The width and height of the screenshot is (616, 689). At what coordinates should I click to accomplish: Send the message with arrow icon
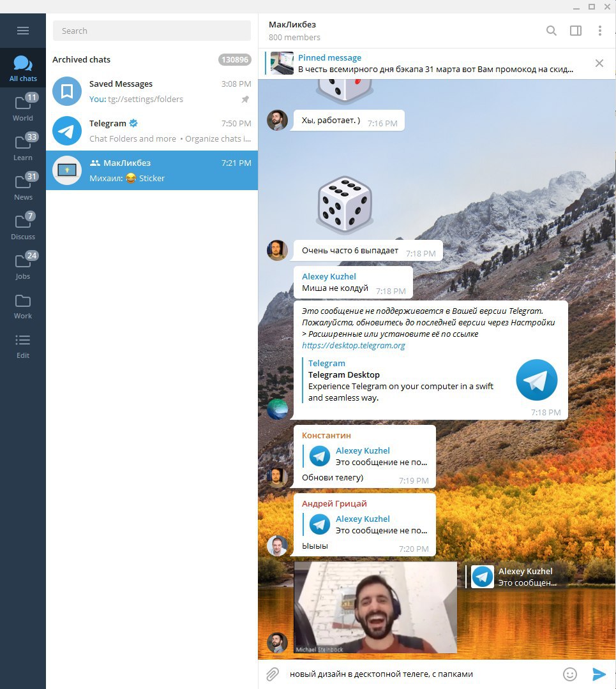tap(599, 674)
